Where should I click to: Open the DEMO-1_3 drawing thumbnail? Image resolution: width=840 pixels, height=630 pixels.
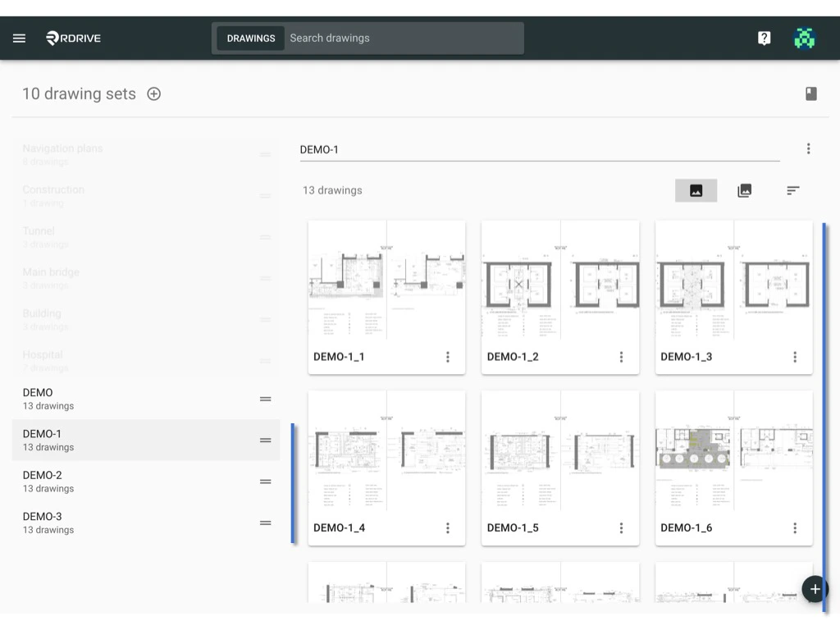click(x=734, y=281)
